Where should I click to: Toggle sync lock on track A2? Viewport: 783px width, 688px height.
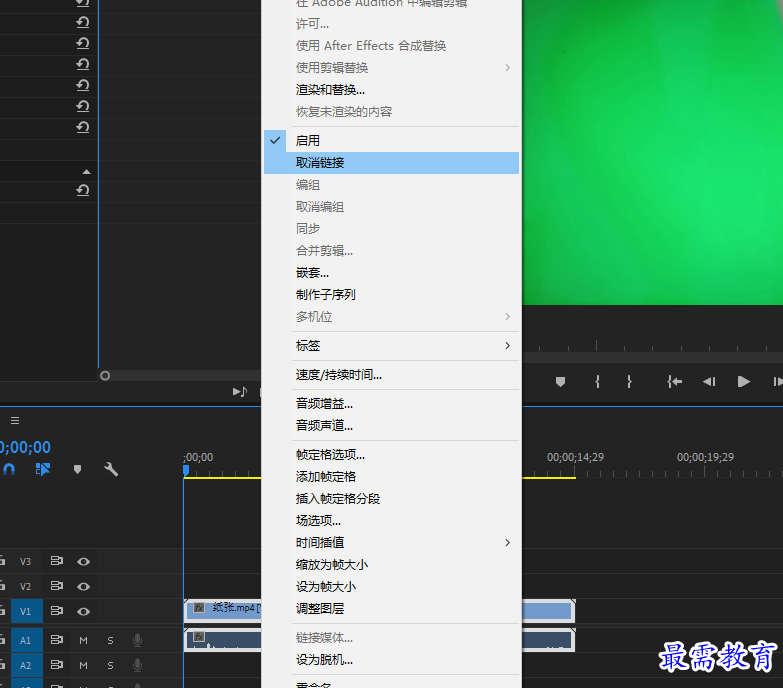coord(56,665)
